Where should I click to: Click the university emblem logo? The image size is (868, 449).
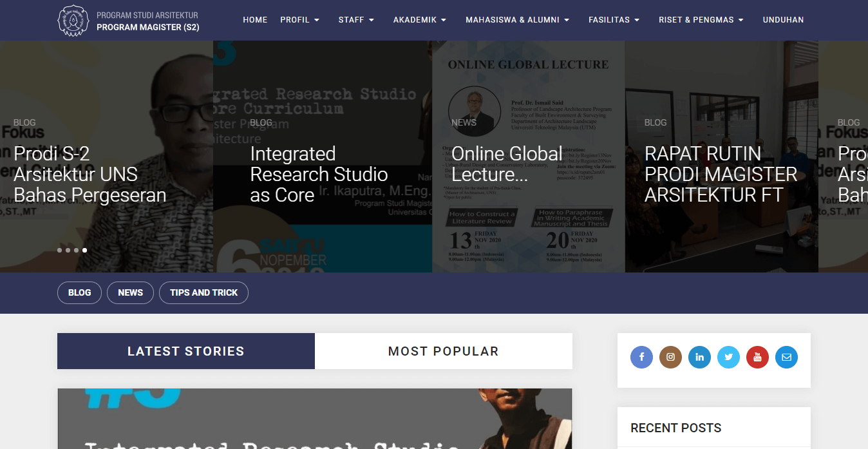pos(73,21)
